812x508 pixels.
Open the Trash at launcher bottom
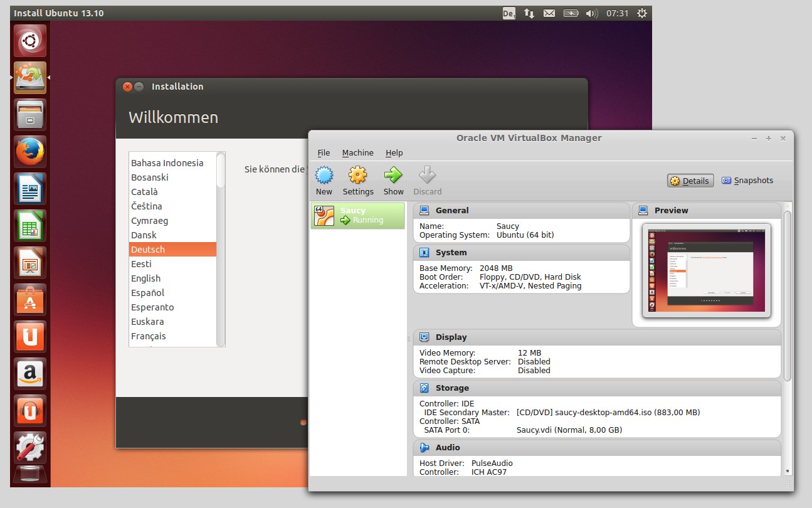pyautogui.click(x=30, y=475)
